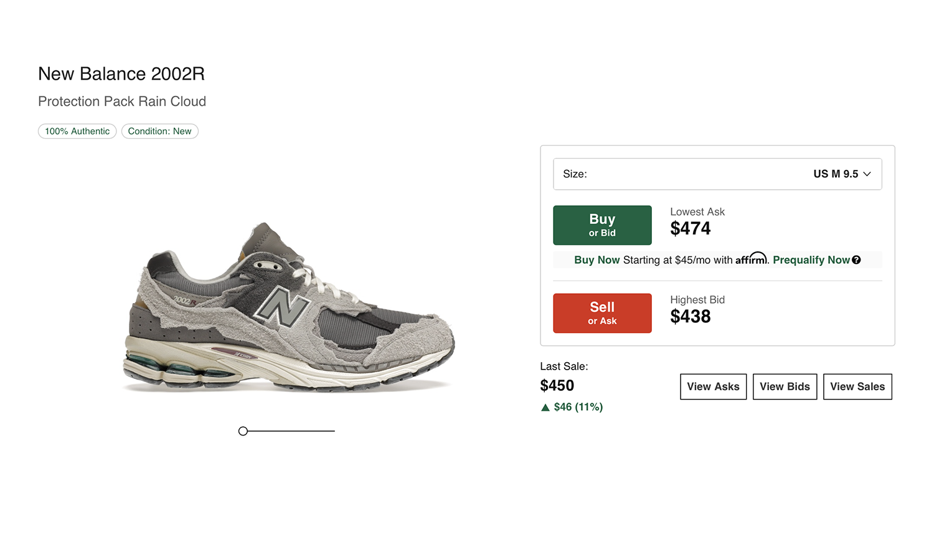Click the View Sales button
Screen dimensions: 934x560
click(x=857, y=387)
